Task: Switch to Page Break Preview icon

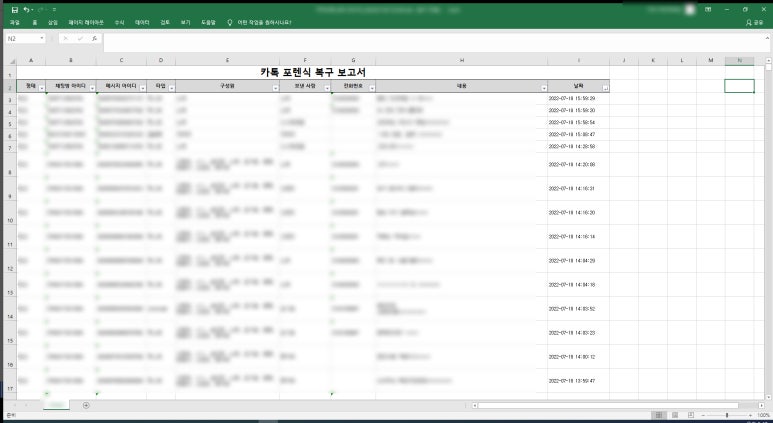Action: pyautogui.click(x=691, y=416)
